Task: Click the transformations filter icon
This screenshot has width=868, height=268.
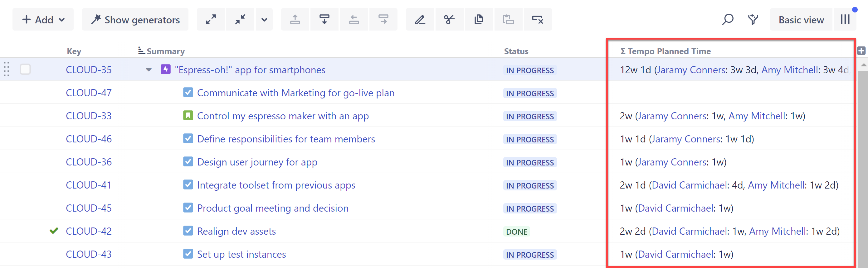Action: coord(753,20)
